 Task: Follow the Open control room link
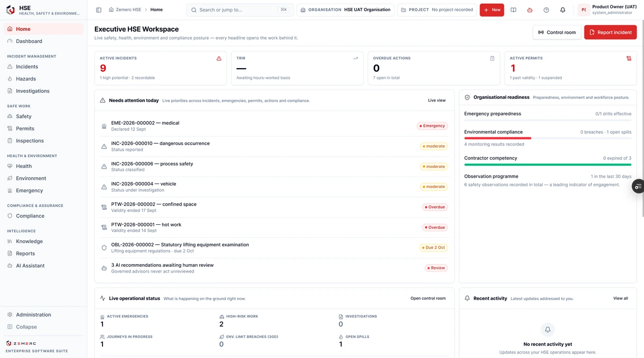(428, 298)
